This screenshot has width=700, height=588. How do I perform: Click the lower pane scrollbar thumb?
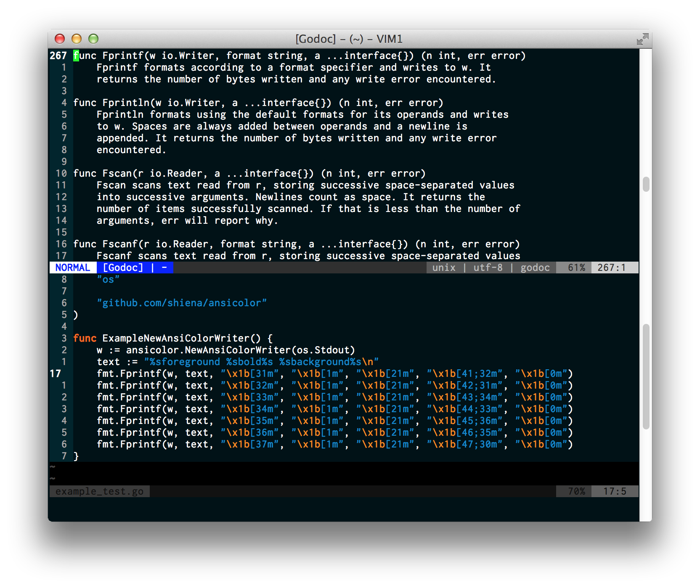(646, 376)
